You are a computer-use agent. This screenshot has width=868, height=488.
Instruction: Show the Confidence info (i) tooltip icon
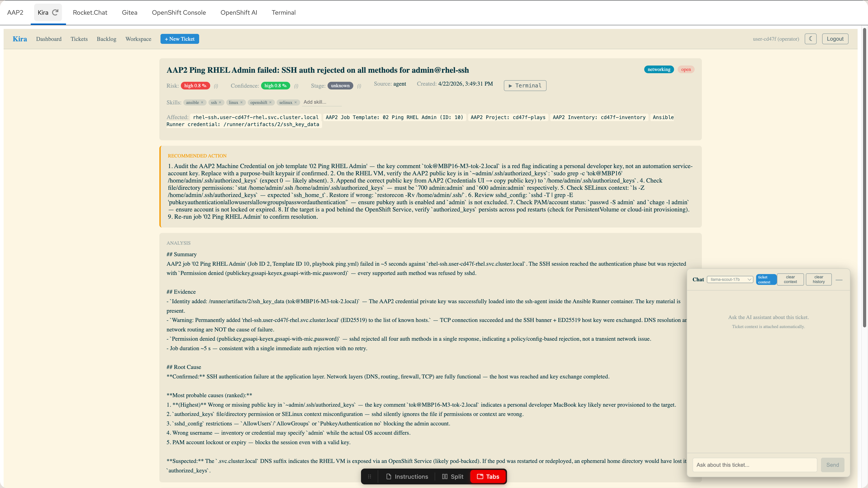(296, 86)
